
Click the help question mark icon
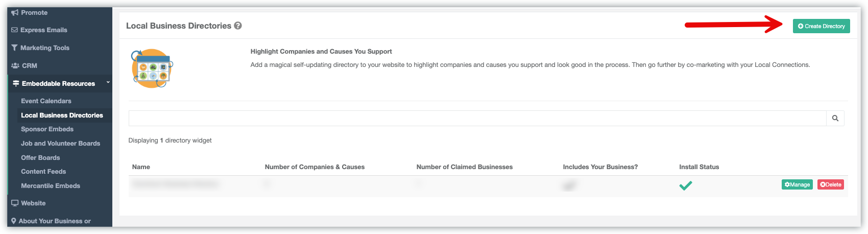[x=238, y=26]
